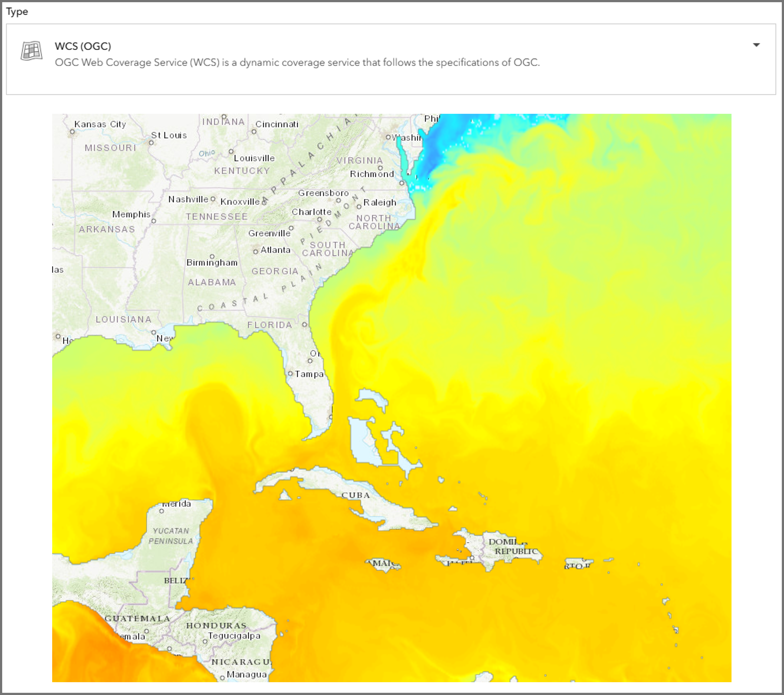
Task: Click the Tampa city marker circle
Action: tap(290, 373)
